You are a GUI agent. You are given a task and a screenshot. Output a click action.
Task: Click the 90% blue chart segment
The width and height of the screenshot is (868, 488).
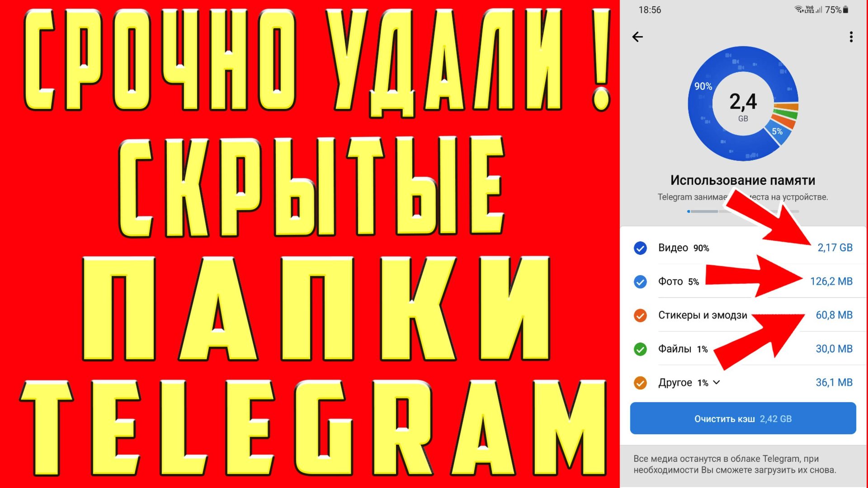pyautogui.click(x=703, y=87)
